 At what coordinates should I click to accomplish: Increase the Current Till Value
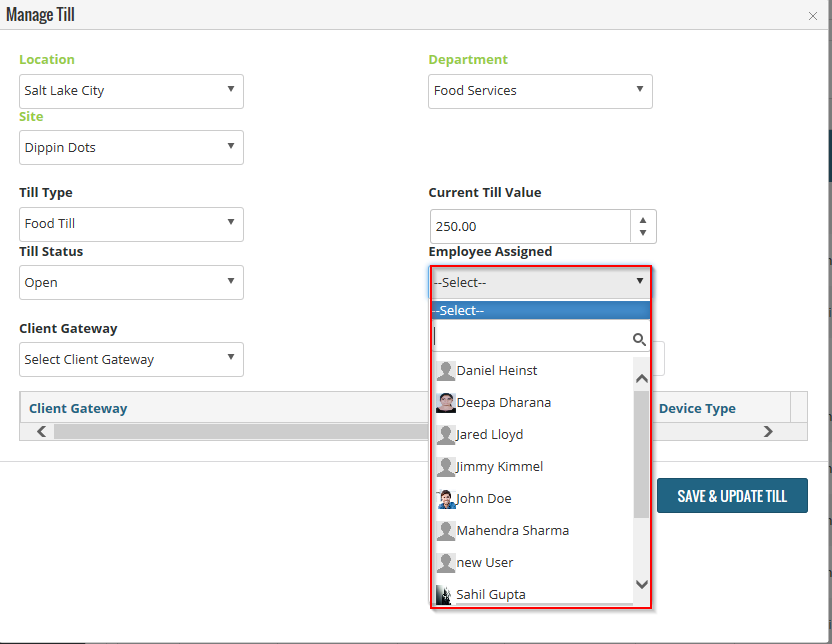(642, 219)
